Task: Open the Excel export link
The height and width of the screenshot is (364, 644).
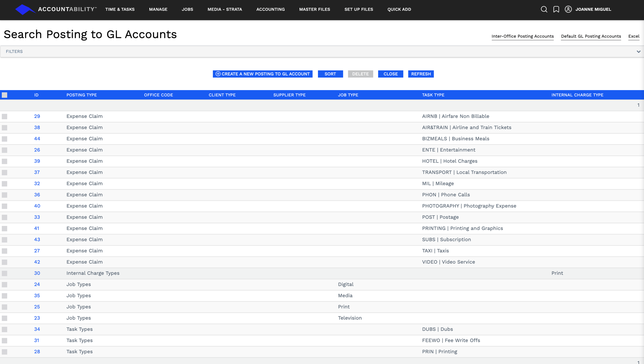Action: 633,36
